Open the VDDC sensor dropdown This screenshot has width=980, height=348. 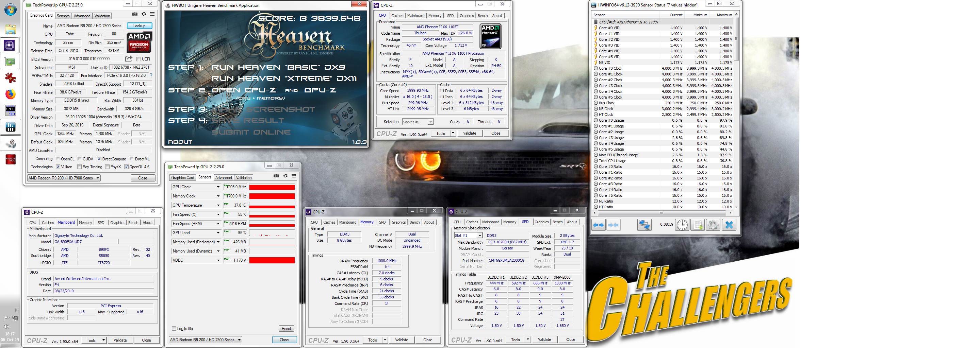pyautogui.click(x=218, y=261)
